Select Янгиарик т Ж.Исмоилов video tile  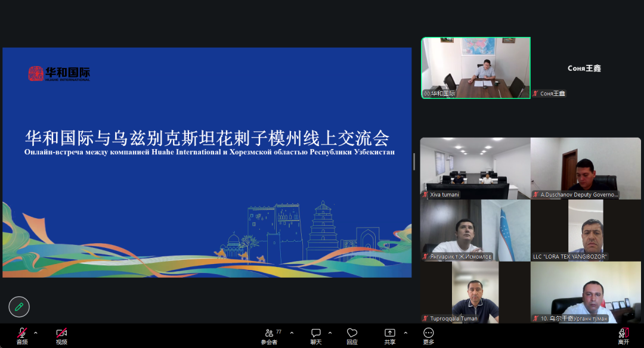pyautogui.click(x=475, y=230)
